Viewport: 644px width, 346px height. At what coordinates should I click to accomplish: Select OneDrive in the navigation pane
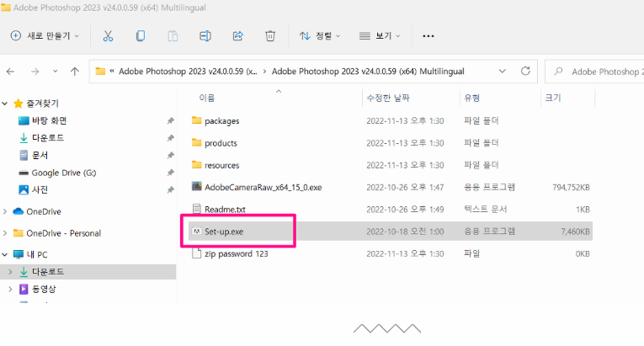click(x=44, y=211)
